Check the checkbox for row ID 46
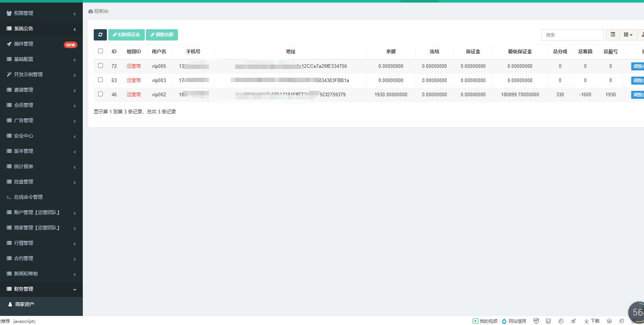644x325 pixels. click(x=100, y=94)
